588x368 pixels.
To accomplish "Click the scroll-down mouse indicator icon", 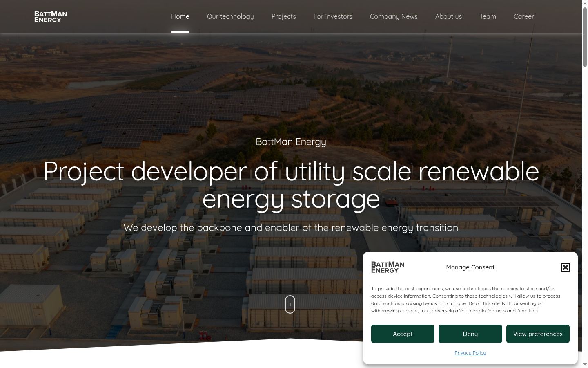I will pos(290,304).
